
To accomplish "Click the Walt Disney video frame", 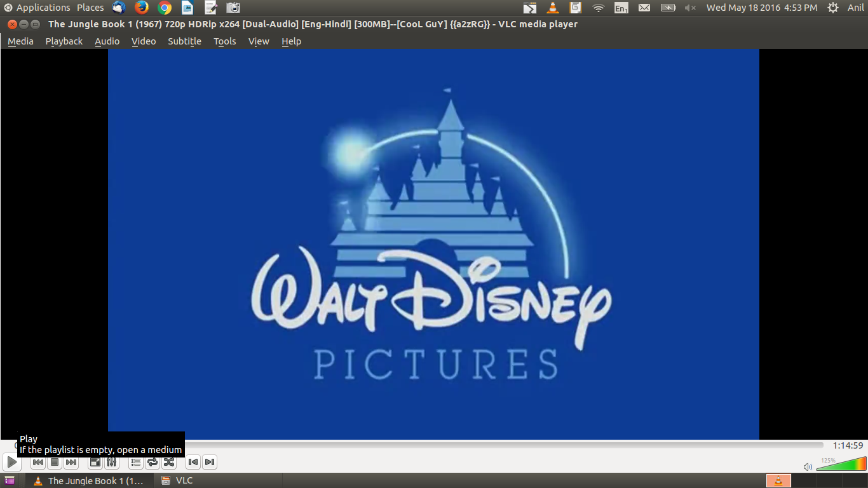I will pos(433,244).
